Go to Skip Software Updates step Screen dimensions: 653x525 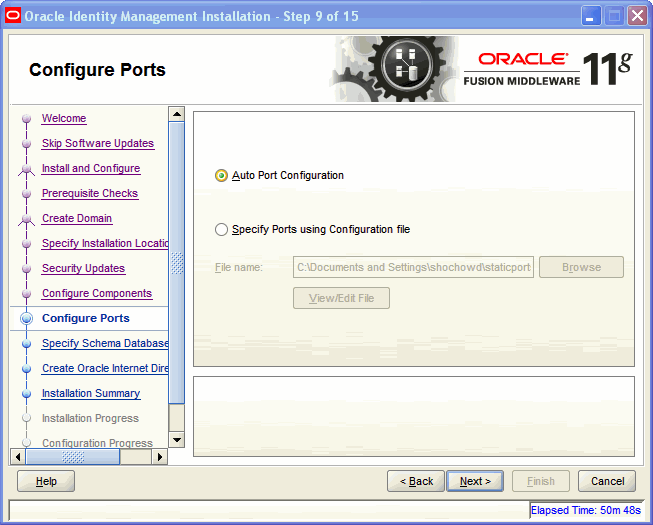tap(98, 143)
